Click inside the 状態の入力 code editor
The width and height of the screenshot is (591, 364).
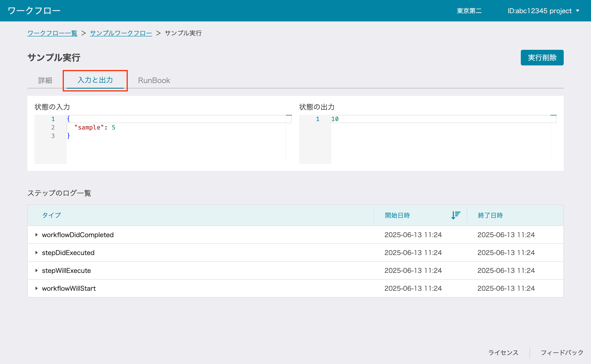163,139
